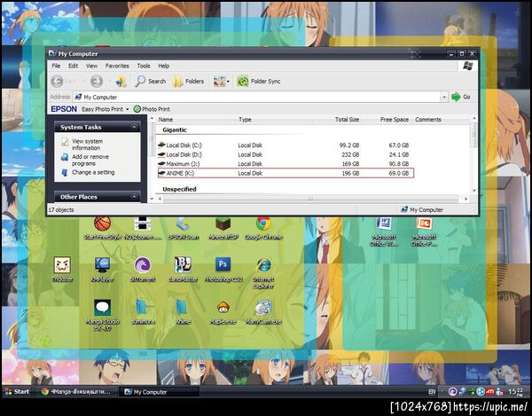Viewport: 532px width, 416px height.
Task: Open MinecraftSP desktop icon
Action: tap(223, 228)
